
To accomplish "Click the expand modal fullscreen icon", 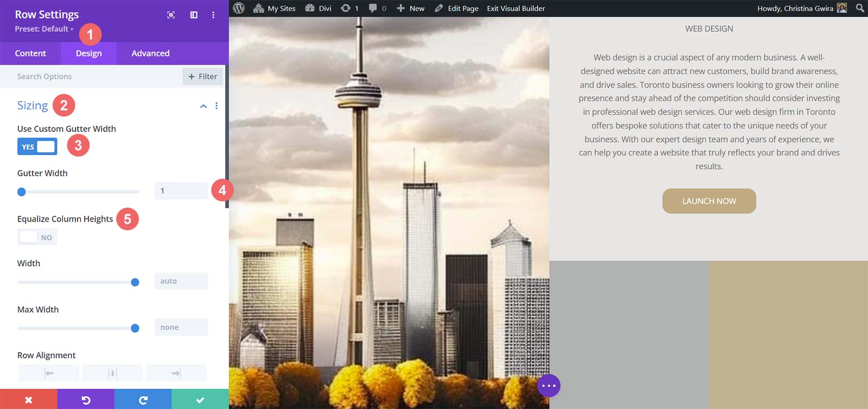I will tap(171, 15).
